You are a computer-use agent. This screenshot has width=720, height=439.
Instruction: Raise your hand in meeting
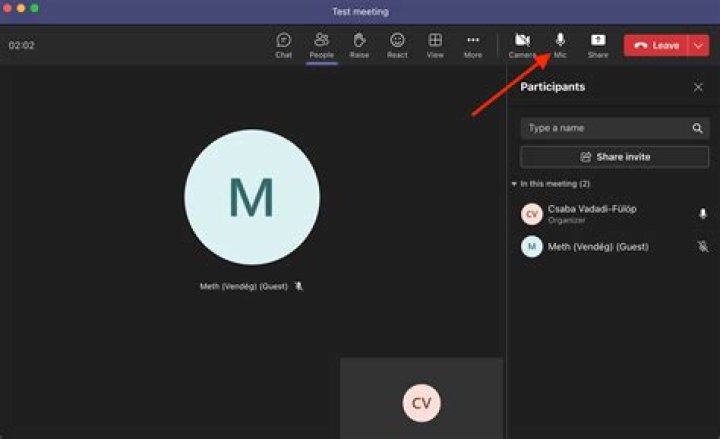click(359, 45)
